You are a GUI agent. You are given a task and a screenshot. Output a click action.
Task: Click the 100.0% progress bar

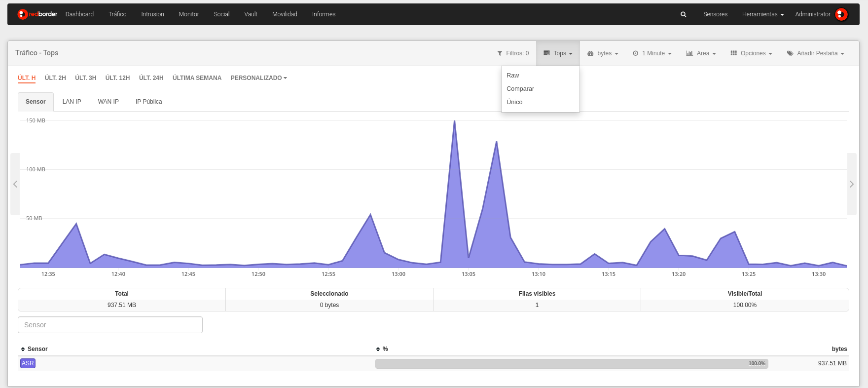572,364
